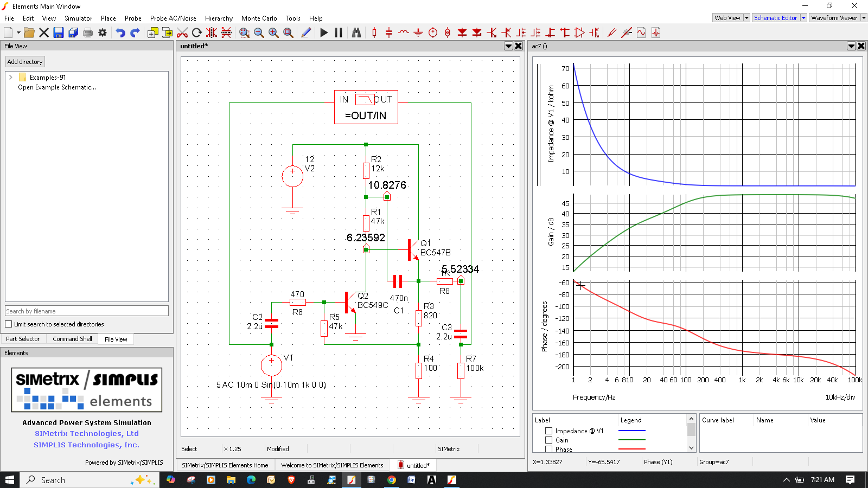The image size is (868, 488).
Task: Cut selection with the scissors icon
Action: click(x=182, y=33)
